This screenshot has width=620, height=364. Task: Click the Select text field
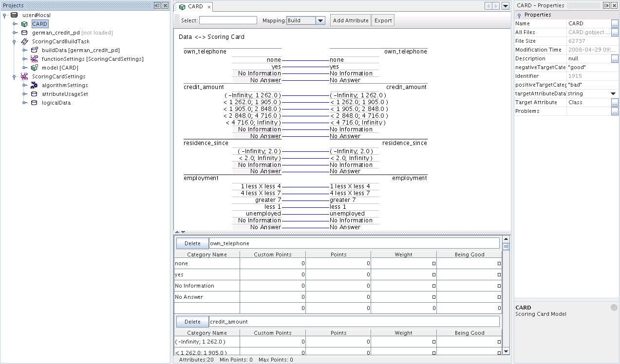228,20
